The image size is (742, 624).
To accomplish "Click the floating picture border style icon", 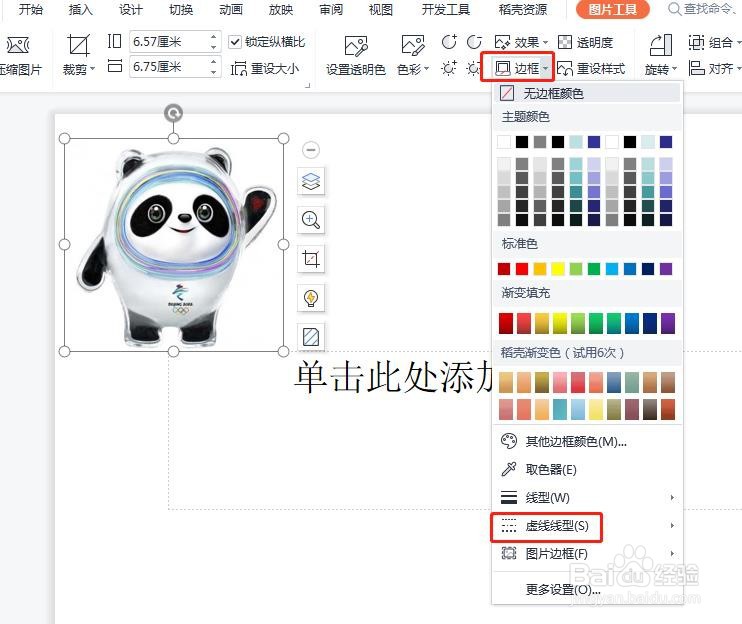I will [x=311, y=337].
